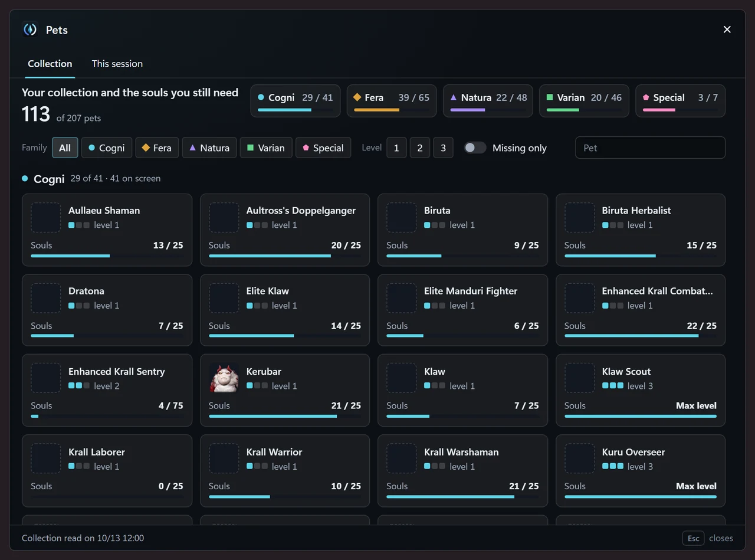Screen dimensions: 755x560
Task: Click the empty portrait slot for Krall Laborer
Action: pyautogui.click(x=46, y=459)
